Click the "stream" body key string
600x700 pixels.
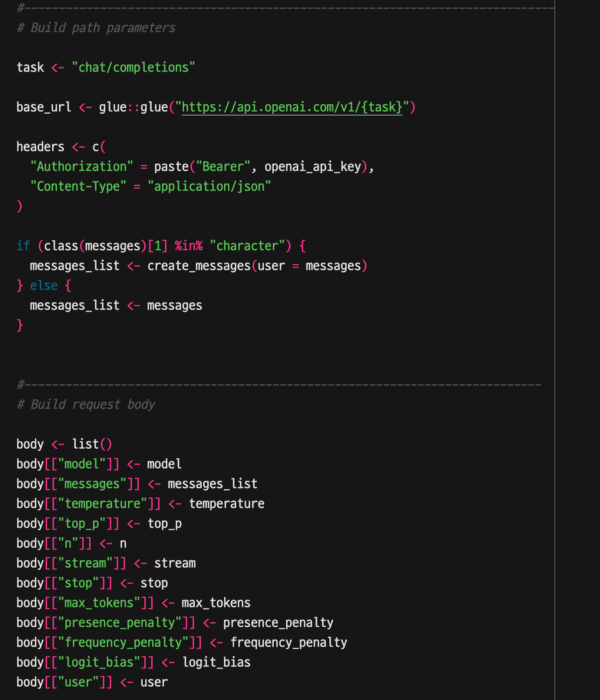coord(85,563)
